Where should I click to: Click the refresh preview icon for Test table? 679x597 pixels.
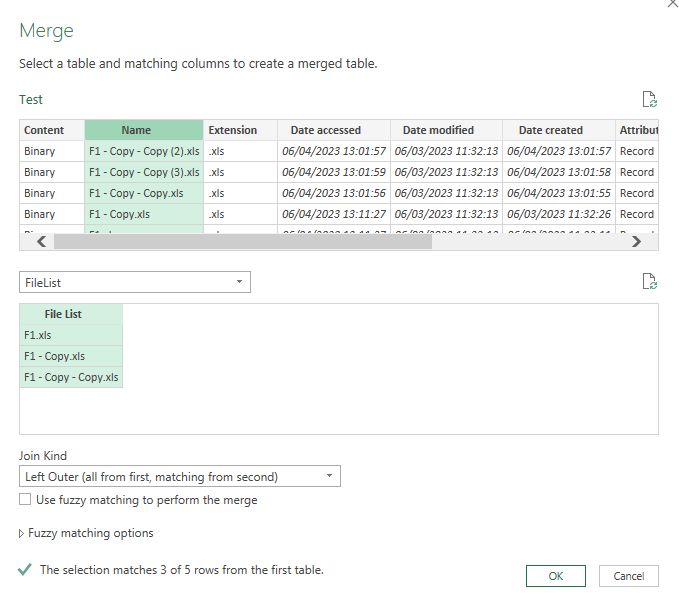650,99
